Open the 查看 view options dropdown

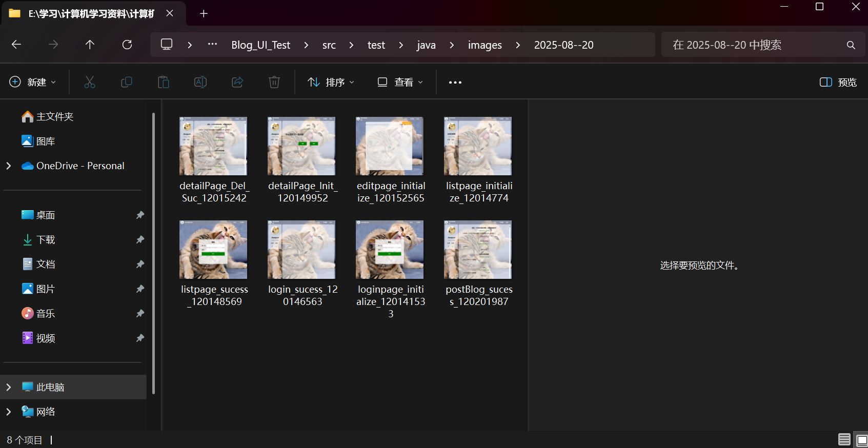(400, 82)
